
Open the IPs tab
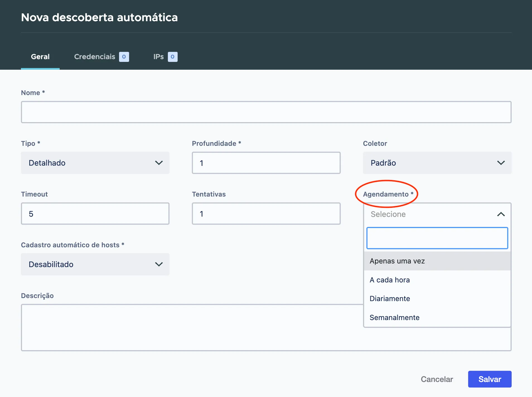(165, 57)
